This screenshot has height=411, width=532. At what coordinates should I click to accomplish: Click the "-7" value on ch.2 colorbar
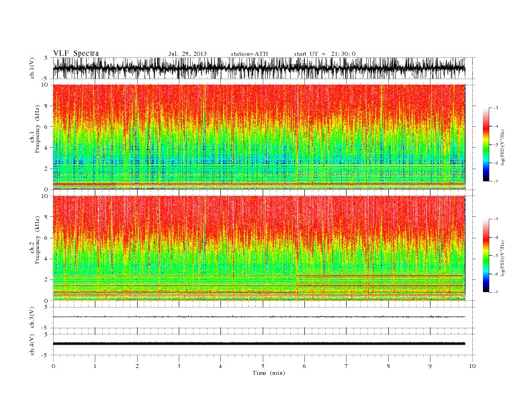(496, 292)
